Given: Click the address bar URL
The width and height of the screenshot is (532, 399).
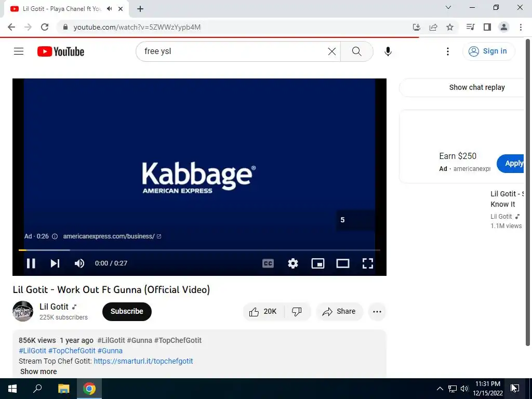Looking at the screenshot, I should [137, 27].
